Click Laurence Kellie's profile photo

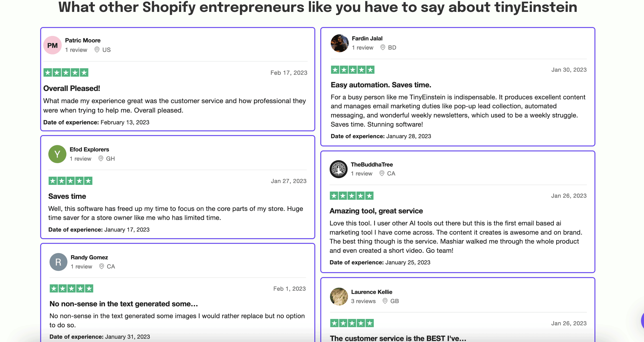[339, 296]
